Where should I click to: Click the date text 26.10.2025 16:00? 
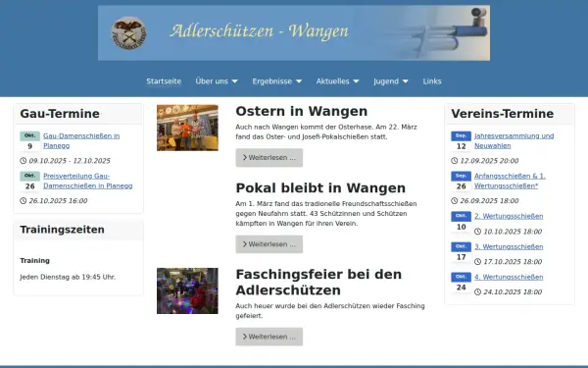tap(58, 201)
